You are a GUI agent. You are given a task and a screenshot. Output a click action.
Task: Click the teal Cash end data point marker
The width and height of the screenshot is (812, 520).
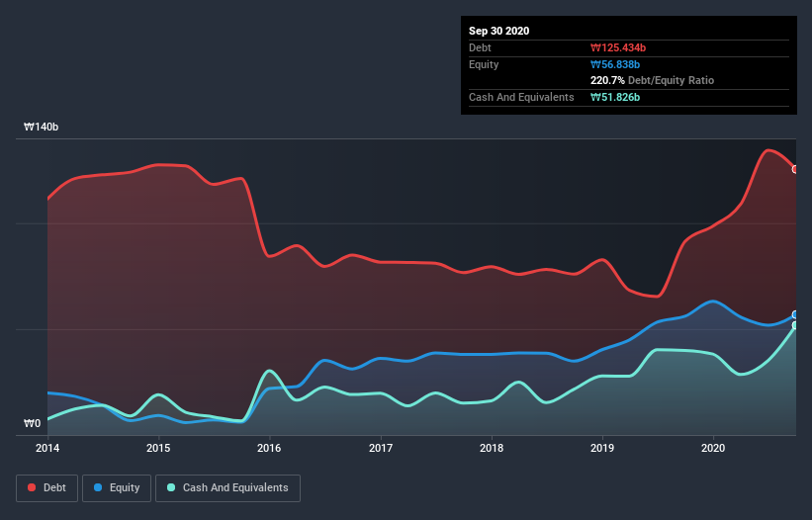click(x=795, y=325)
